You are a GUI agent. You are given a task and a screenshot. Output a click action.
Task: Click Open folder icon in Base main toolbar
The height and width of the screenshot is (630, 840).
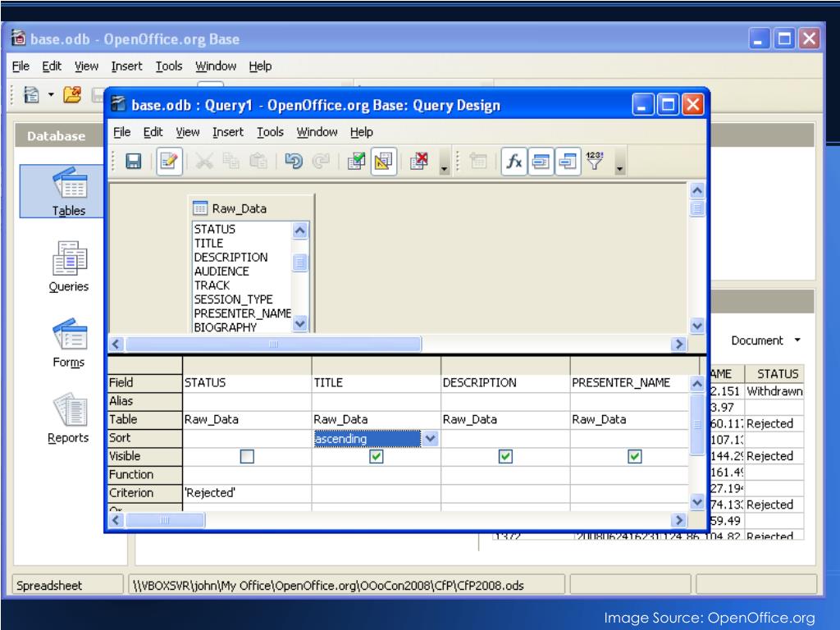72,95
